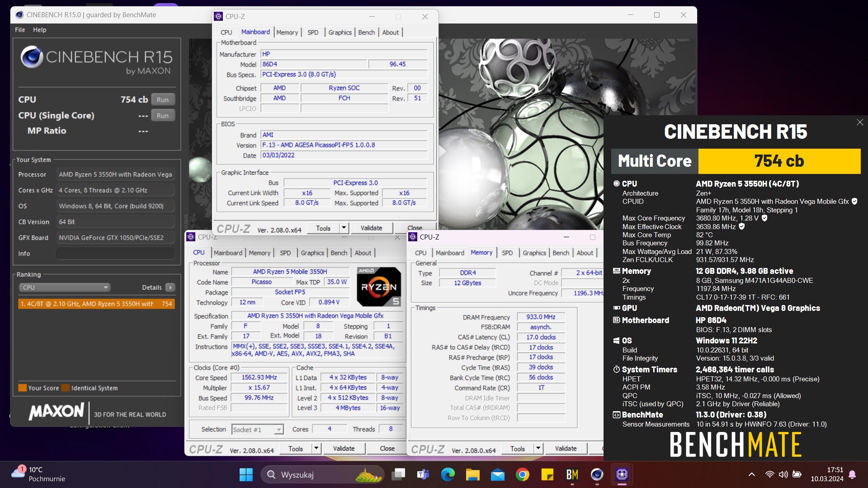868x488 pixels.
Task: Open the Tools dropdown in Mainboard window
Action: click(x=344, y=228)
